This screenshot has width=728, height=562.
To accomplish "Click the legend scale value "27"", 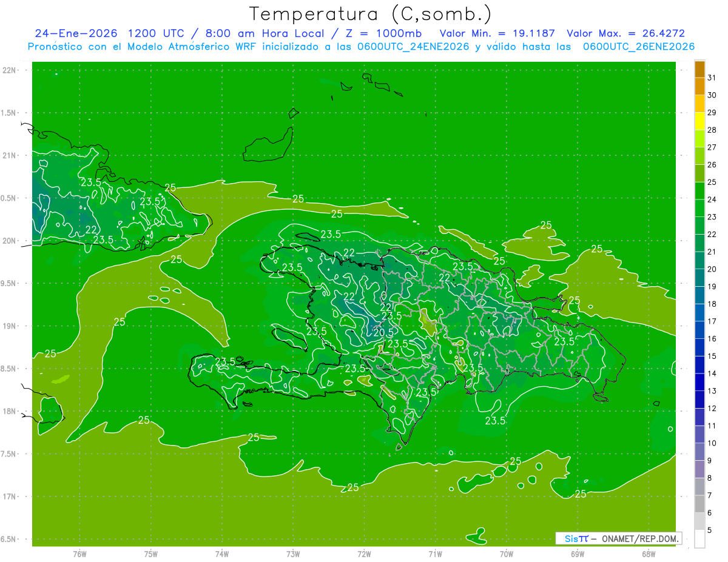I will pos(712,147).
